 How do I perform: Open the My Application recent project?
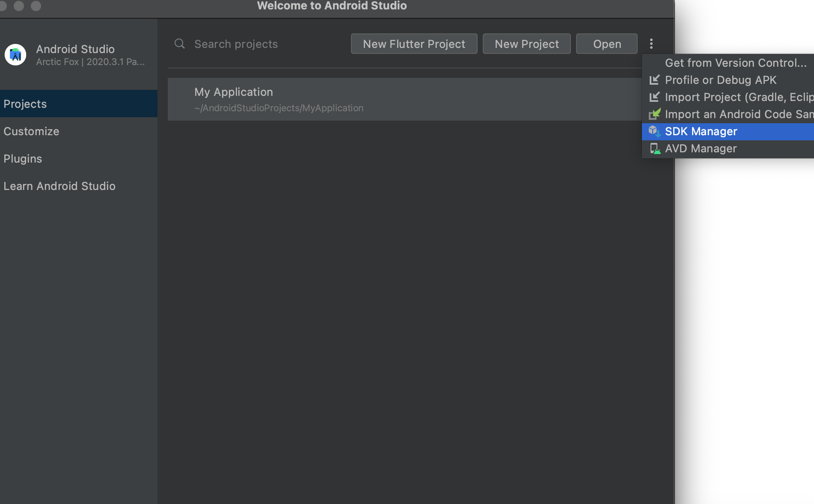pyautogui.click(x=404, y=99)
